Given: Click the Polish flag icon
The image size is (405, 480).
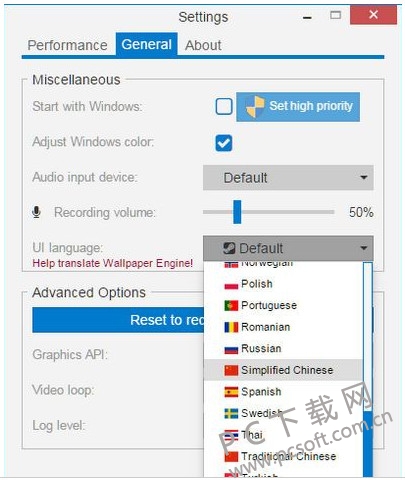Looking at the screenshot, I should click(231, 284).
